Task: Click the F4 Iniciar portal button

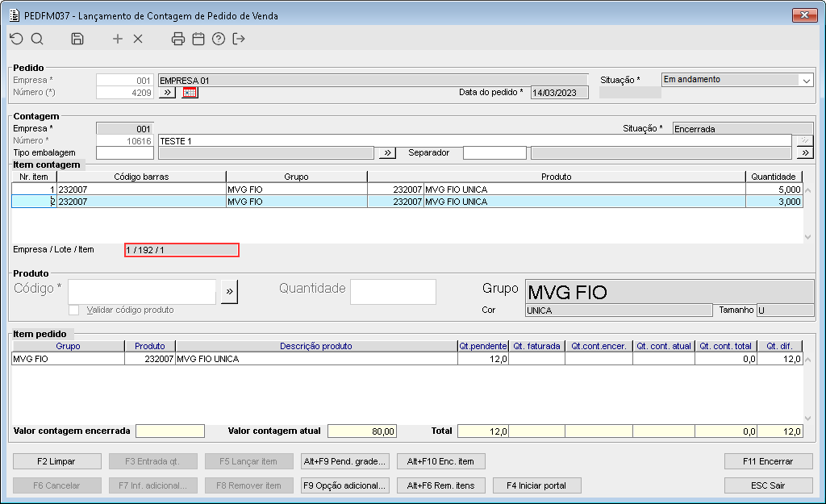Action: point(536,485)
